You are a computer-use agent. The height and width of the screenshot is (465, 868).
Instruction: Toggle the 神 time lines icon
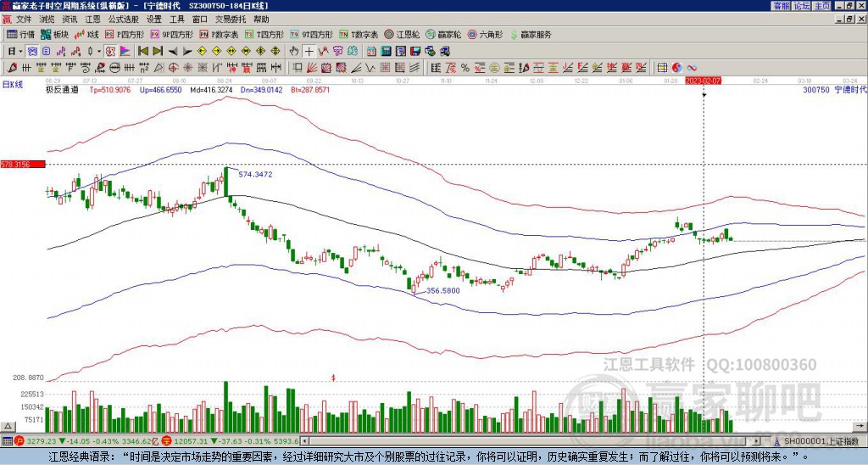[x=233, y=68]
